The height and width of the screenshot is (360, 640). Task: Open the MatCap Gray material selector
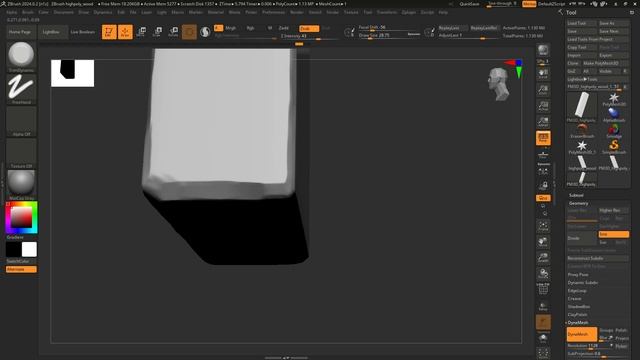(x=21, y=184)
